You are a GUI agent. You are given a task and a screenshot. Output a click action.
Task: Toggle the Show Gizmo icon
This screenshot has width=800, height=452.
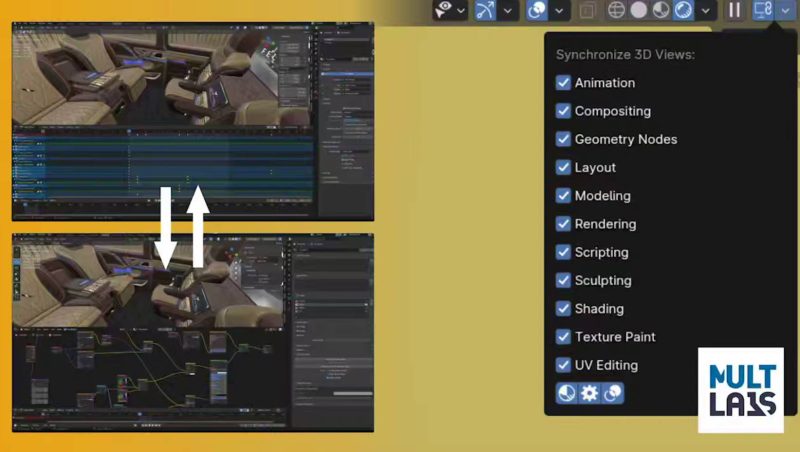(486, 10)
